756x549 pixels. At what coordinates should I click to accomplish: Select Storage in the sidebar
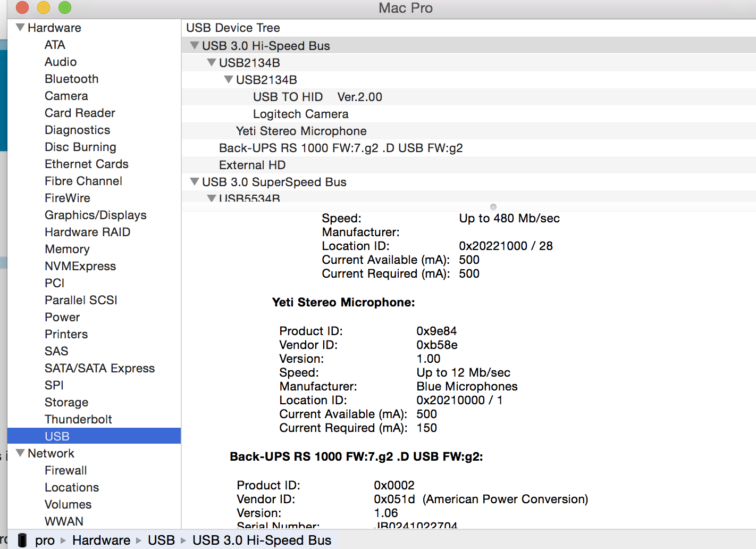[x=66, y=402]
